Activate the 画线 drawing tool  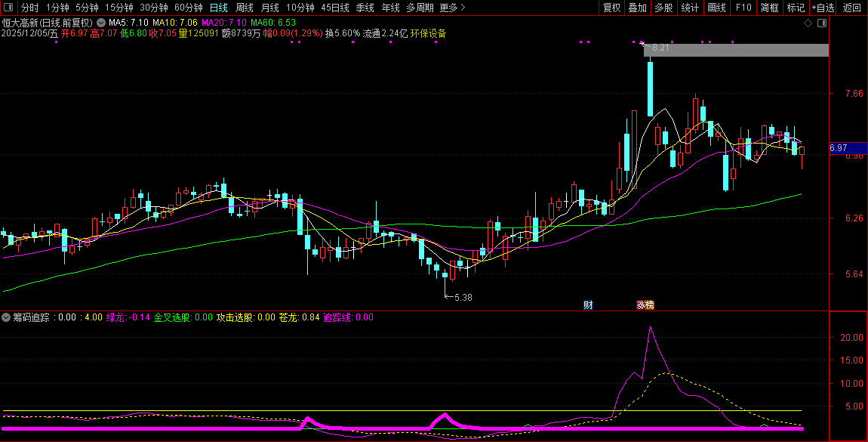click(716, 8)
